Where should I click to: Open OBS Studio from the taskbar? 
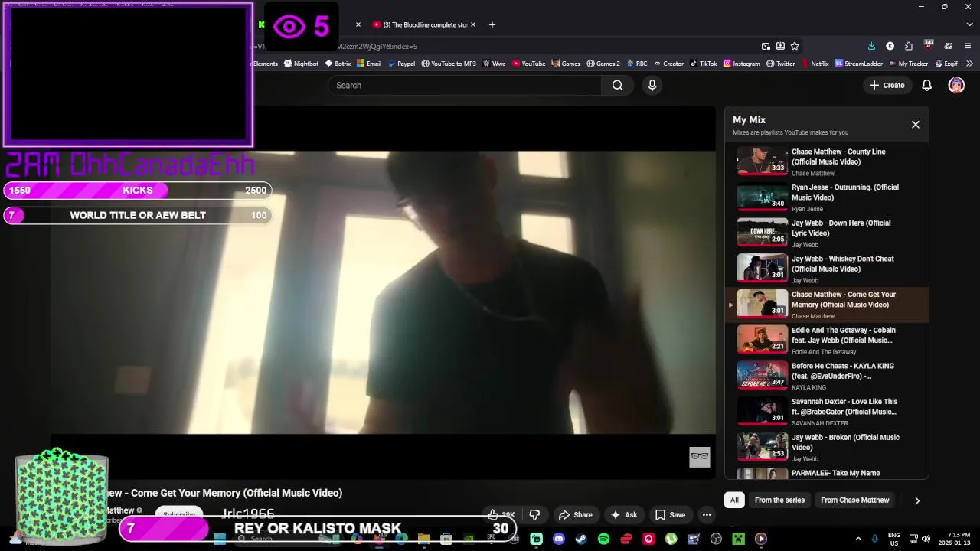tap(716, 539)
